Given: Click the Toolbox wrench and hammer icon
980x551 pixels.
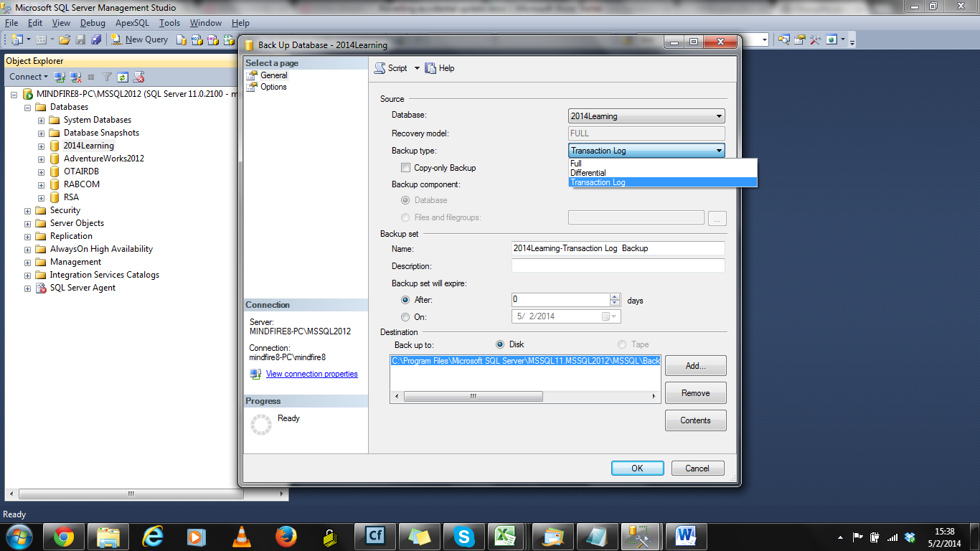Looking at the screenshot, I should coord(816,39).
